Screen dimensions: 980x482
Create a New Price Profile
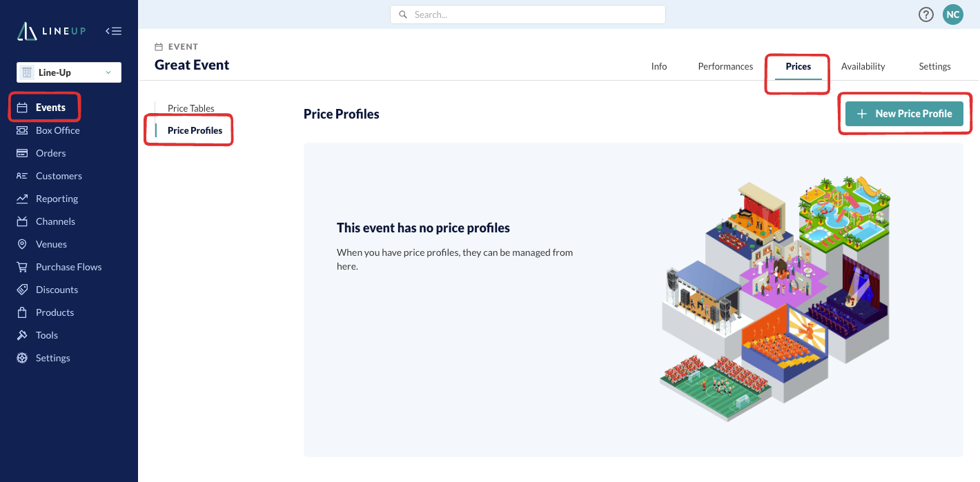pos(904,114)
